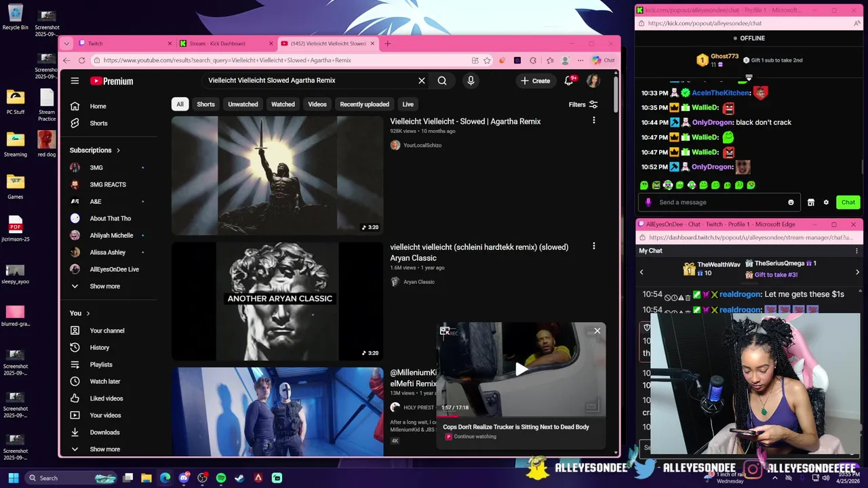The image size is (868, 488).
Task: Open Windows taskbar Search box
Action: click(73, 478)
